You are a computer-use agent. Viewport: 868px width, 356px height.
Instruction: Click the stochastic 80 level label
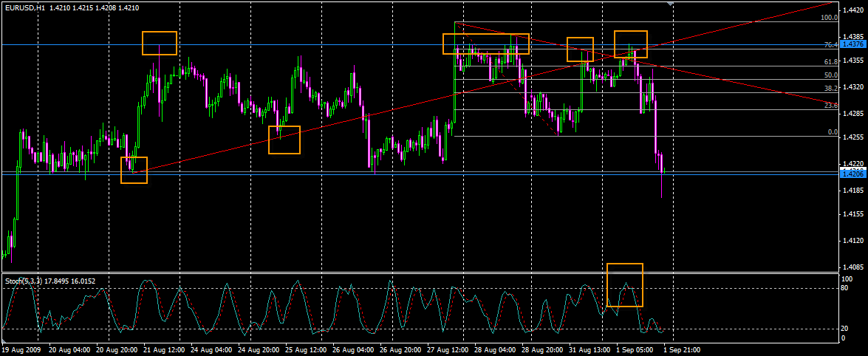pos(847,289)
